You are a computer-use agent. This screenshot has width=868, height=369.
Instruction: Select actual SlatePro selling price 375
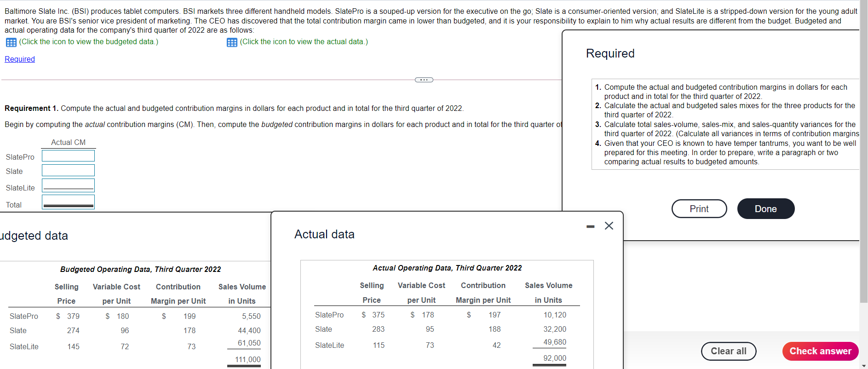click(x=379, y=315)
